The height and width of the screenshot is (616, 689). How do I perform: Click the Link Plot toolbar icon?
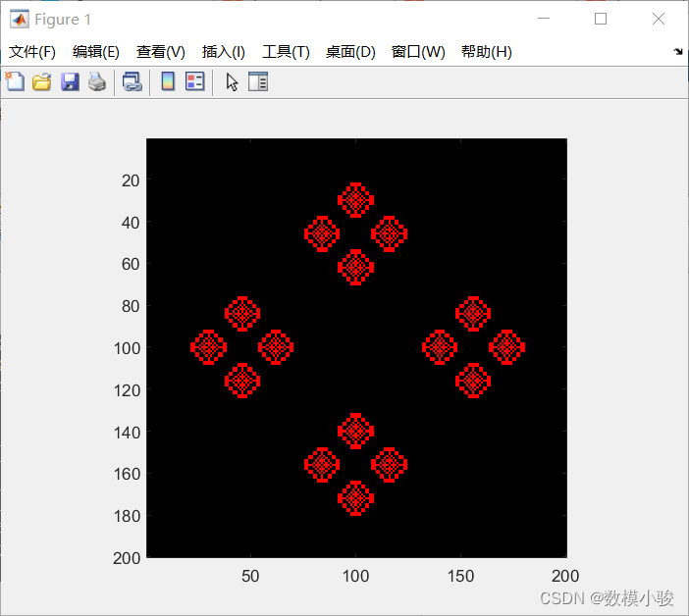pos(132,81)
